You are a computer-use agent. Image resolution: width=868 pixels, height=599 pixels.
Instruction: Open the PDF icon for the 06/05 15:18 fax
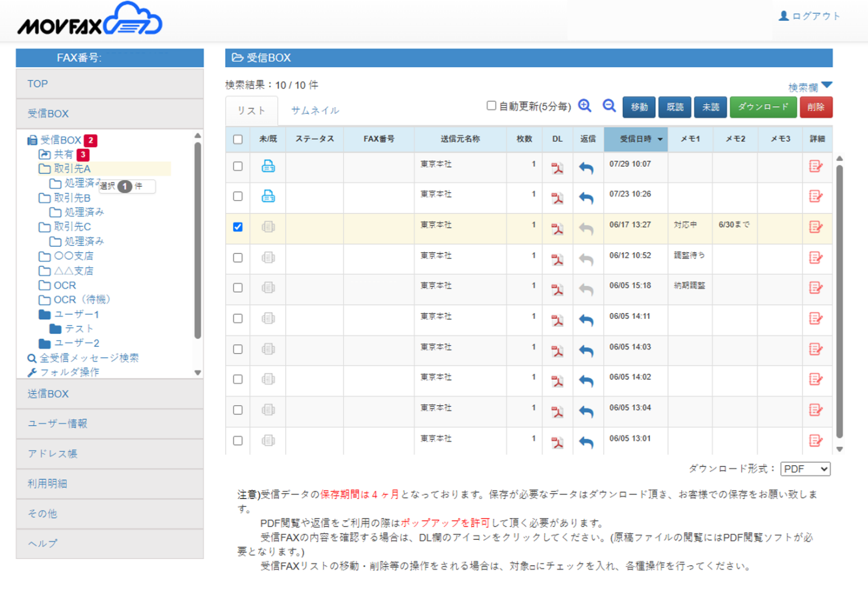click(557, 289)
